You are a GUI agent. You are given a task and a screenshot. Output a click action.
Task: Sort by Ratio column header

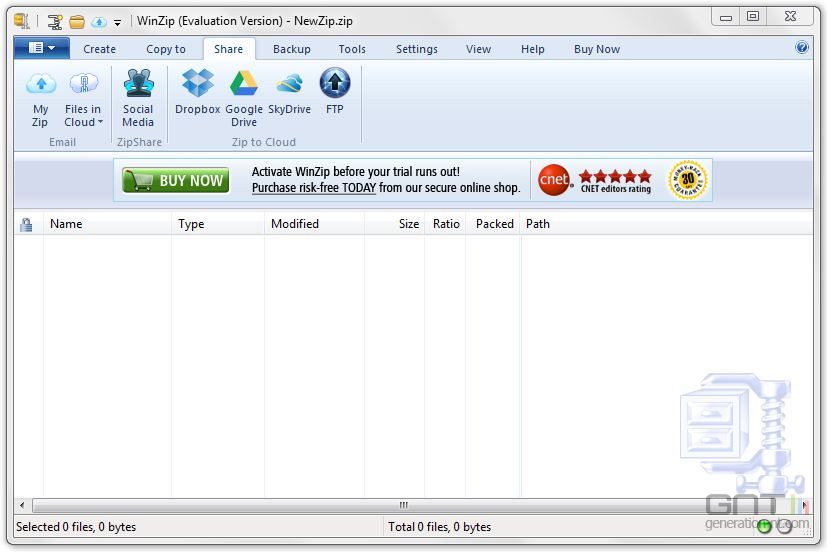click(x=446, y=224)
